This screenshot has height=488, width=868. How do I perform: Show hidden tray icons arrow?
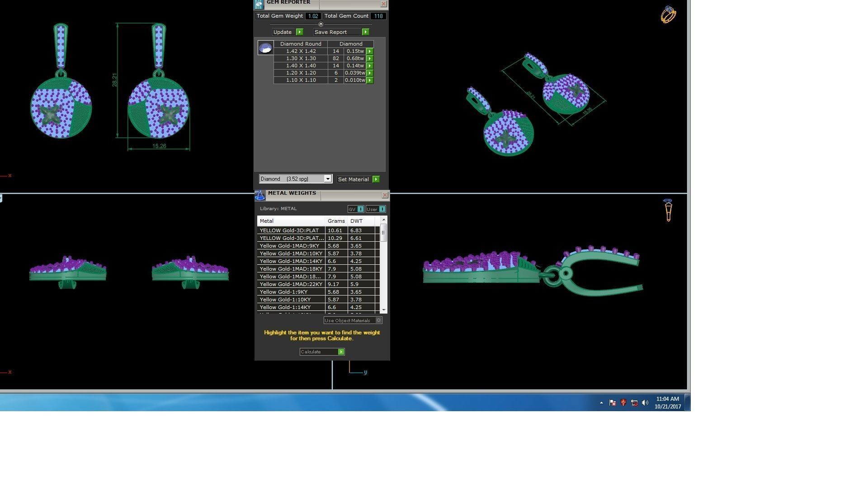[601, 403]
